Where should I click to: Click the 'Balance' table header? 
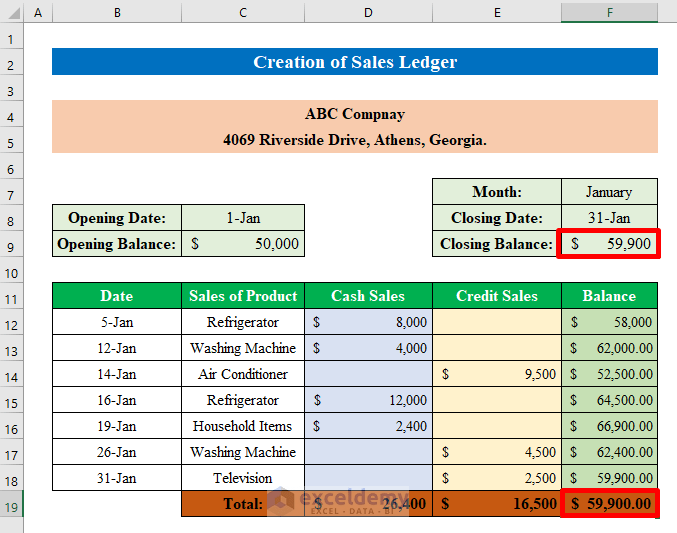(610, 296)
